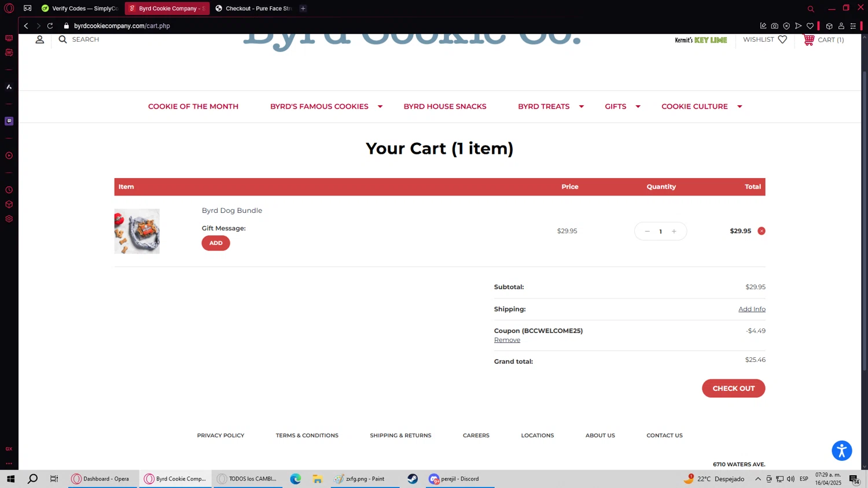Open the Opera profile person icon
868x488 pixels.
click(841, 26)
